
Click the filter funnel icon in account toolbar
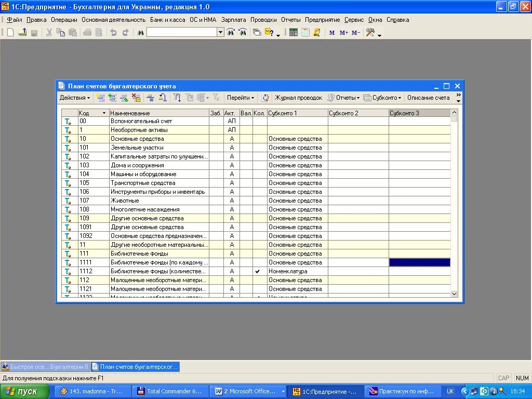[177, 98]
